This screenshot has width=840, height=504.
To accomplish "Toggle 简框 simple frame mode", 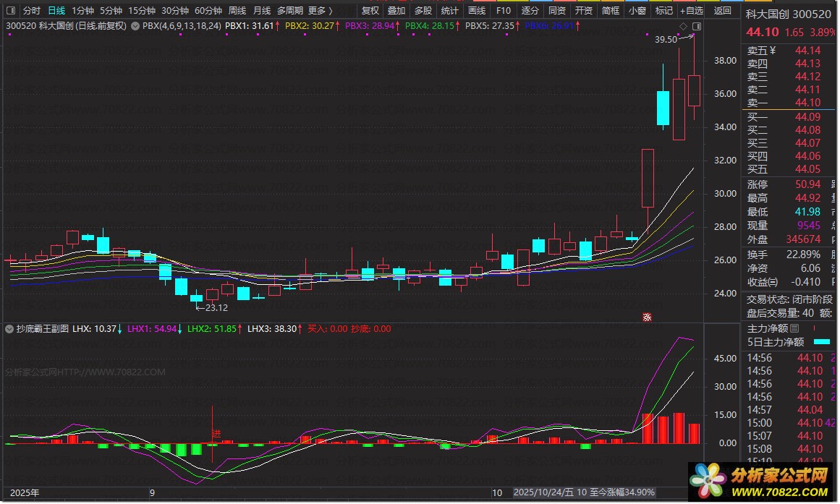I will (x=611, y=10).
